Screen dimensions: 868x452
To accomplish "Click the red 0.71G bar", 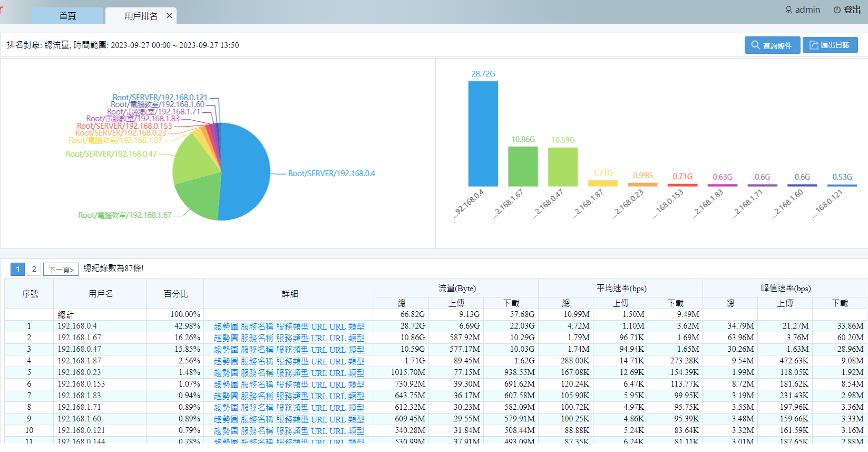I will tap(682, 185).
